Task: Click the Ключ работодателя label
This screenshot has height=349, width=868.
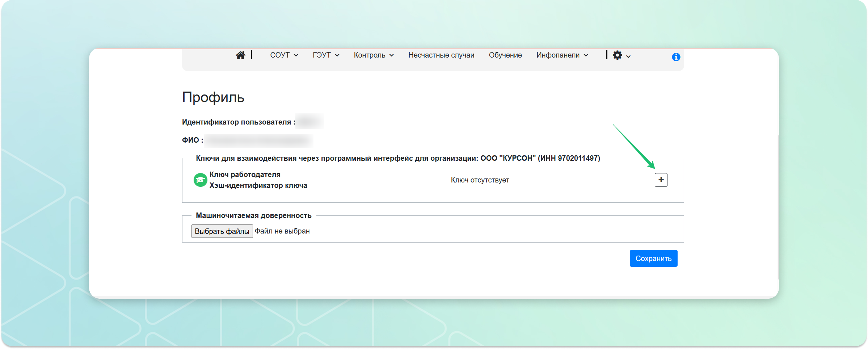Action: click(x=245, y=174)
